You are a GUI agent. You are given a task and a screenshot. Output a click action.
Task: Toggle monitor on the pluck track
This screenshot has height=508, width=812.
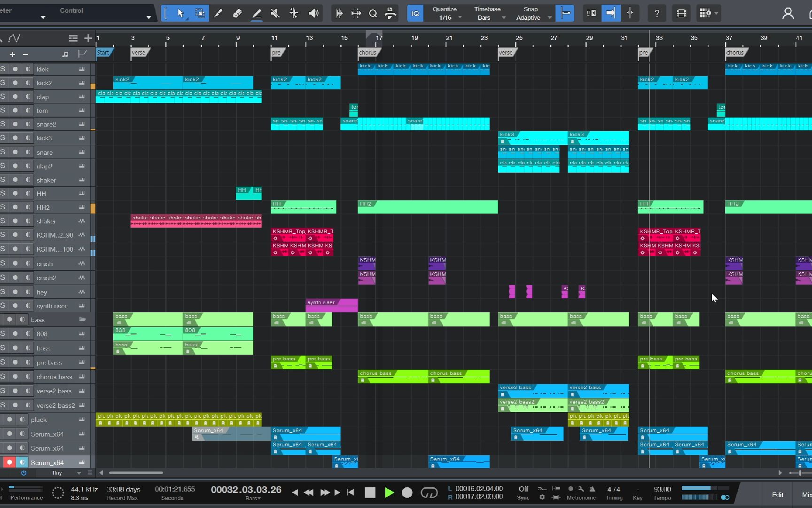[x=22, y=420]
